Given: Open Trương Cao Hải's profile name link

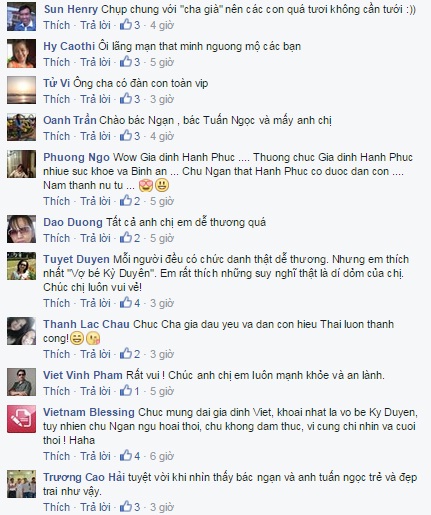Looking at the screenshot, I should pos(84,477).
